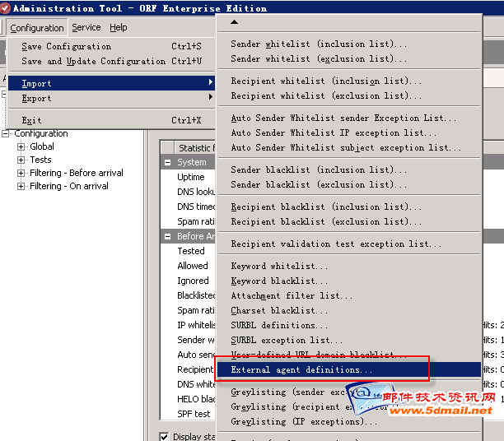Import Recipient whitelist inclusion list
The width and height of the screenshot is (504, 441).
[349, 81]
